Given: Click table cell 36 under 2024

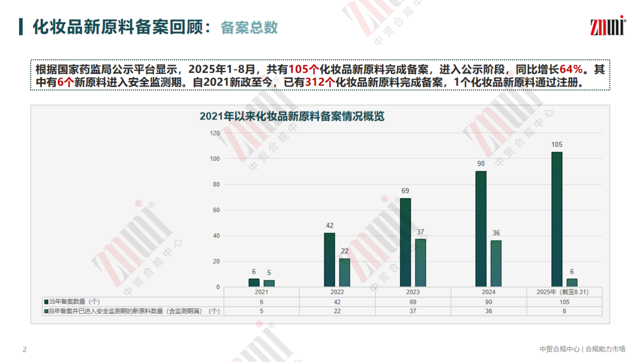Looking at the screenshot, I should [489, 311].
